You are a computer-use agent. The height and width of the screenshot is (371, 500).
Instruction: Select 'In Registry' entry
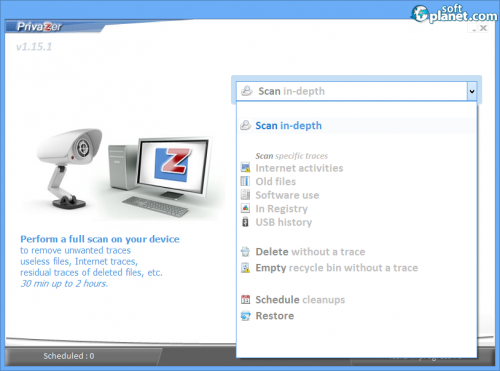point(281,209)
